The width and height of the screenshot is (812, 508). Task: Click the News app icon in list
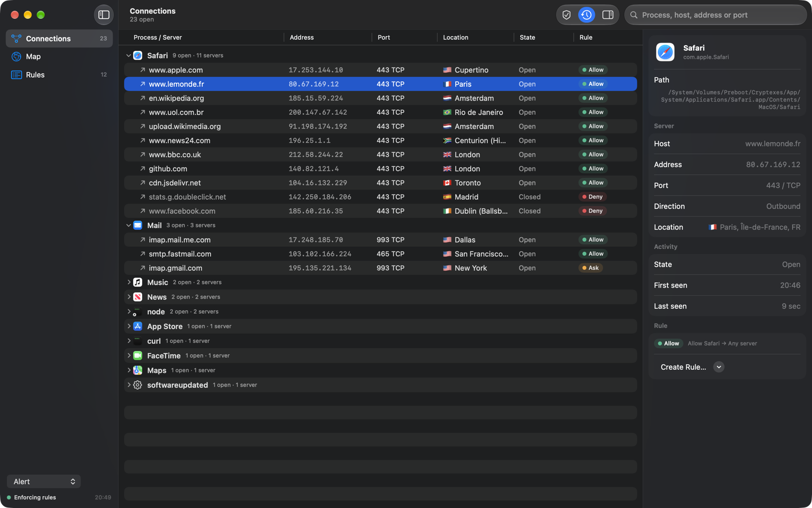pyautogui.click(x=138, y=297)
